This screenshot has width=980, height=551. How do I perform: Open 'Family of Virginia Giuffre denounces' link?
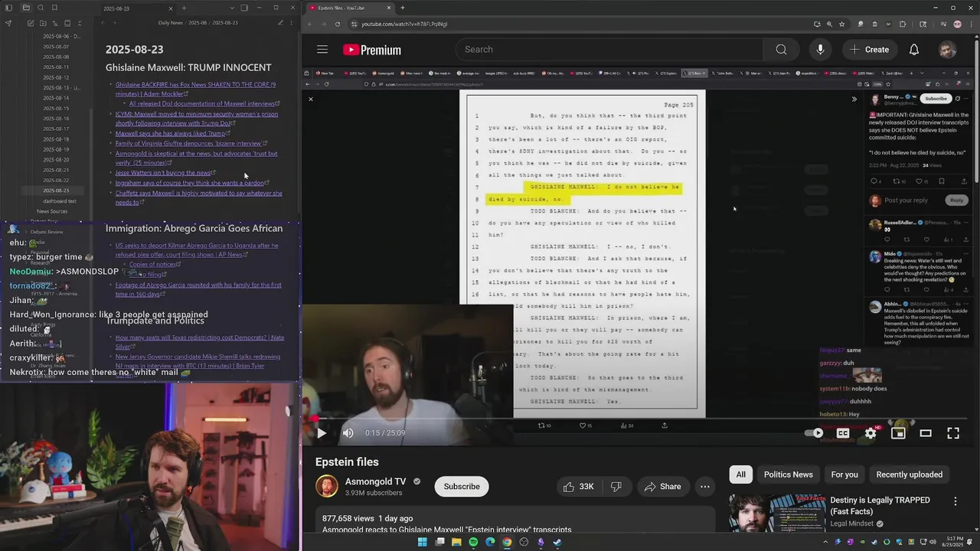[x=188, y=143]
